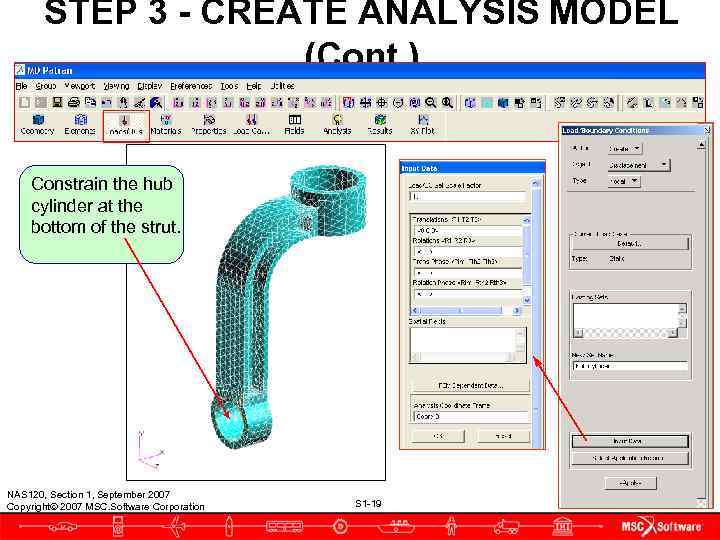Click the New Set Name field

pos(630,366)
